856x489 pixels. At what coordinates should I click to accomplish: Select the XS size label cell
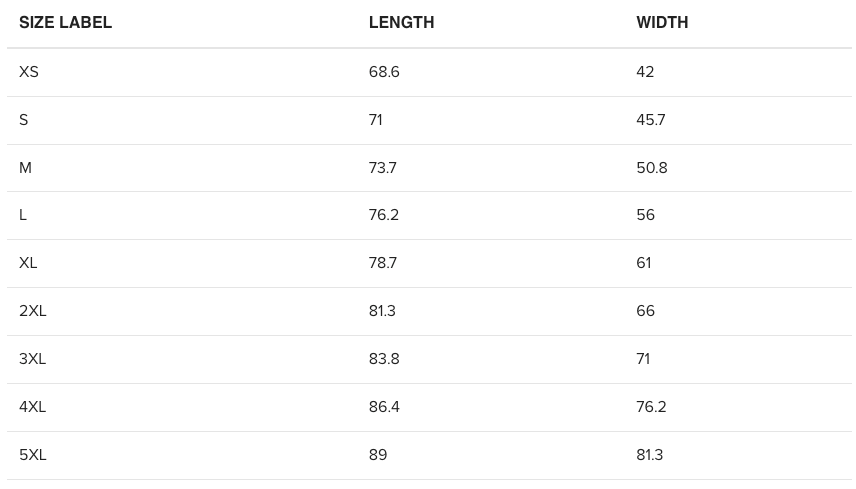click(29, 72)
